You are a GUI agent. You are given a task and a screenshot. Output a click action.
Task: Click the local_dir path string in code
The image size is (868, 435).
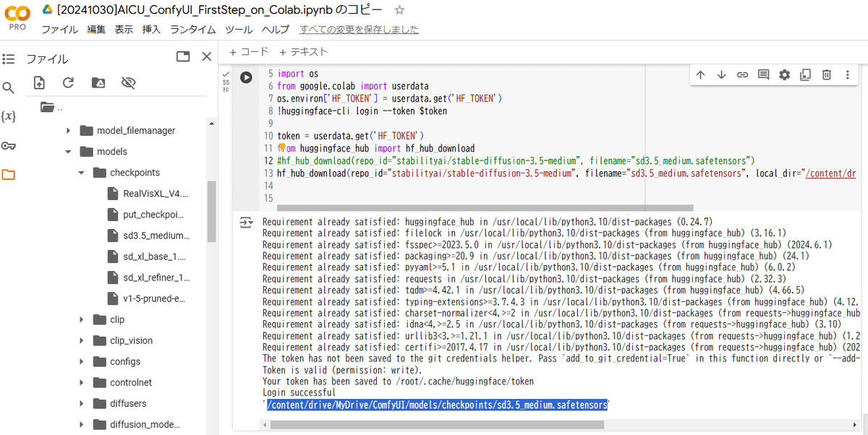pos(830,173)
